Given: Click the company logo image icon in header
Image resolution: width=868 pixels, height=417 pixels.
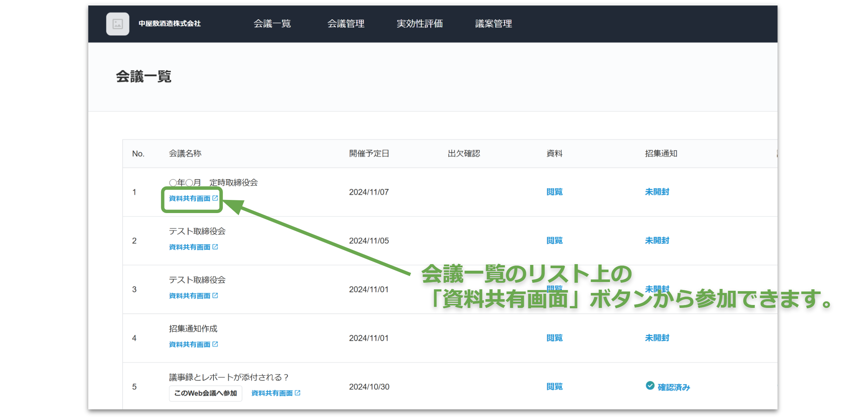Looking at the screenshot, I should (117, 24).
